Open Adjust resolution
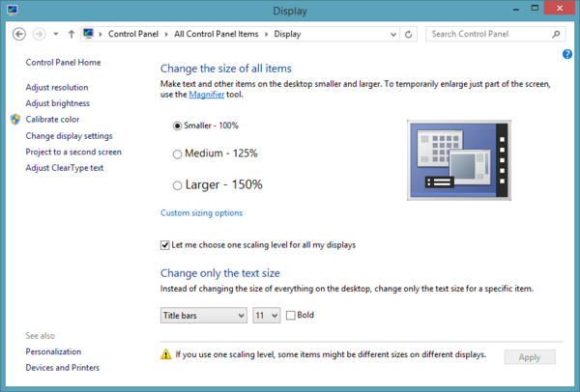 [57, 88]
